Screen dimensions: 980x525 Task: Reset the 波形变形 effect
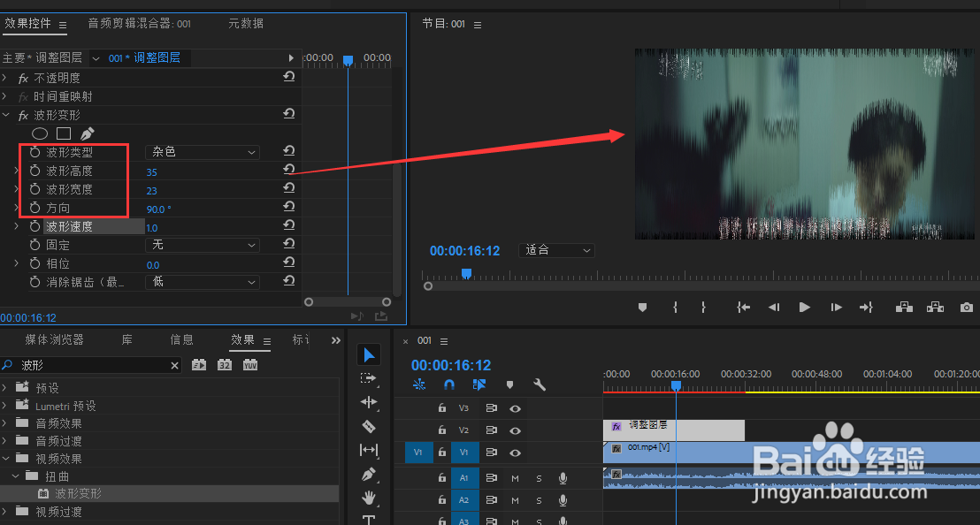click(x=288, y=114)
